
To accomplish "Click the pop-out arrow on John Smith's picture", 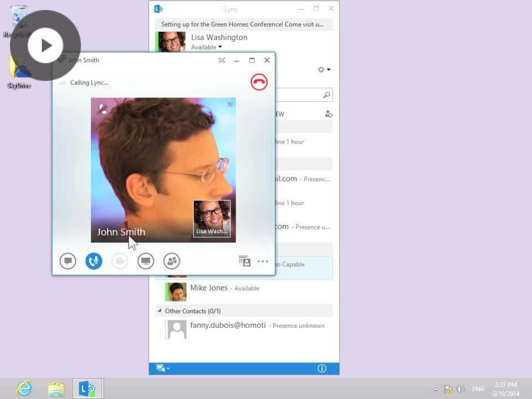I will point(229,105).
